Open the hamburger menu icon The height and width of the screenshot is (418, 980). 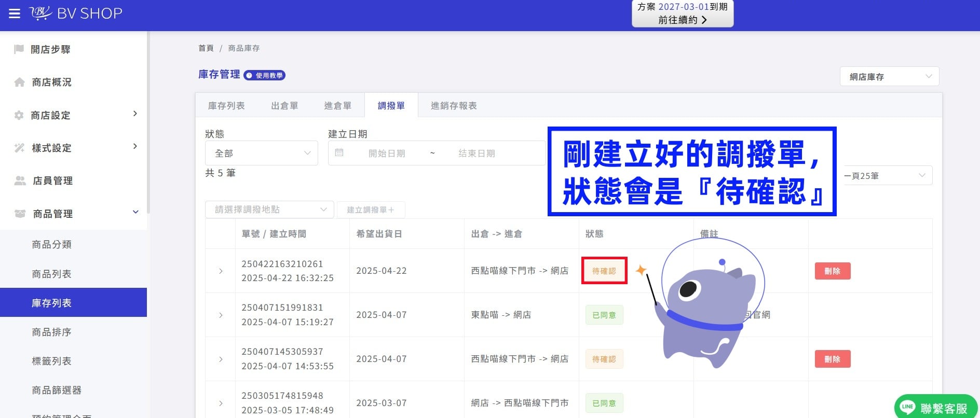click(x=15, y=13)
